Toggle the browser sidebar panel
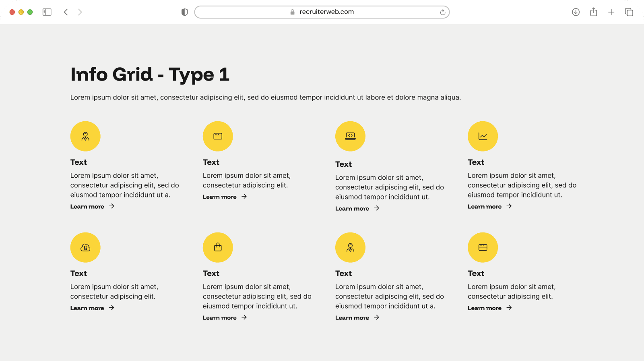The height and width of the screenshot is (361, 644). (47, 12)
